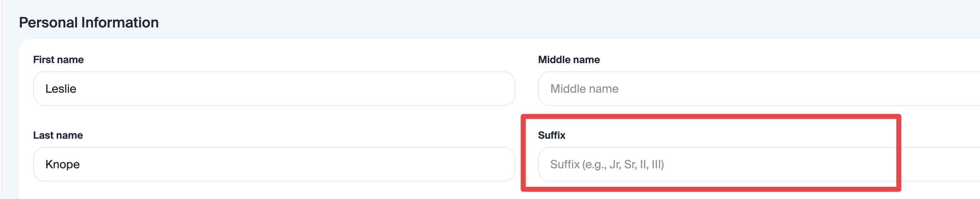Focus the Suffix text field
The width and height of the screenshot is (980, 199).
click(x=757, y=164)
